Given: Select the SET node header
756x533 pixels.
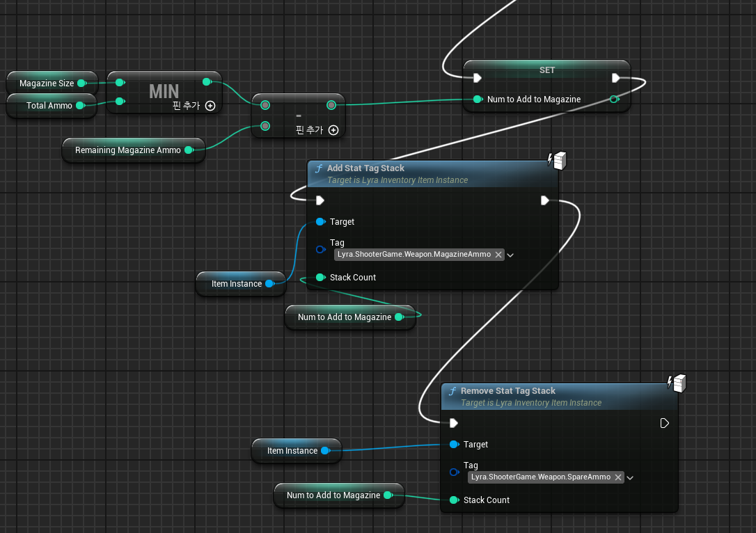Looking at the screenshot, I should coord(546,70).
